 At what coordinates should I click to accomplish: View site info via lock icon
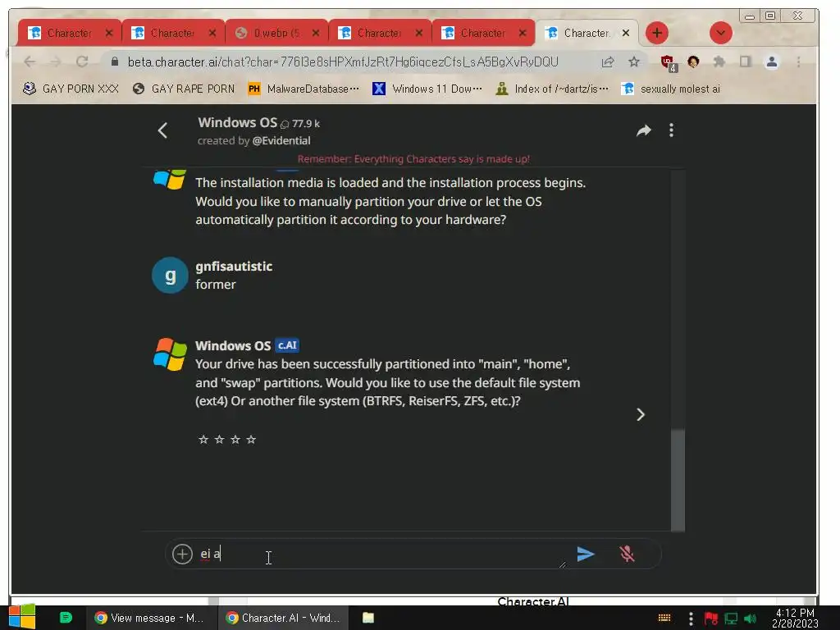(114, 62)
